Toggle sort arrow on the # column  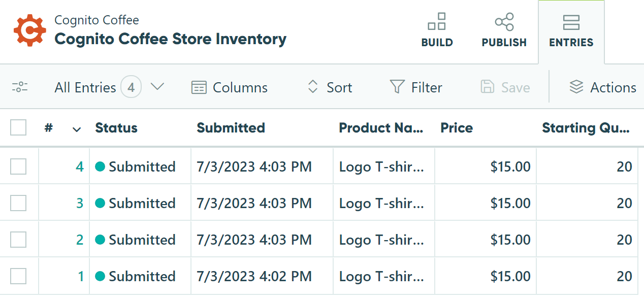pyautogui.click(x=77, y=129)
